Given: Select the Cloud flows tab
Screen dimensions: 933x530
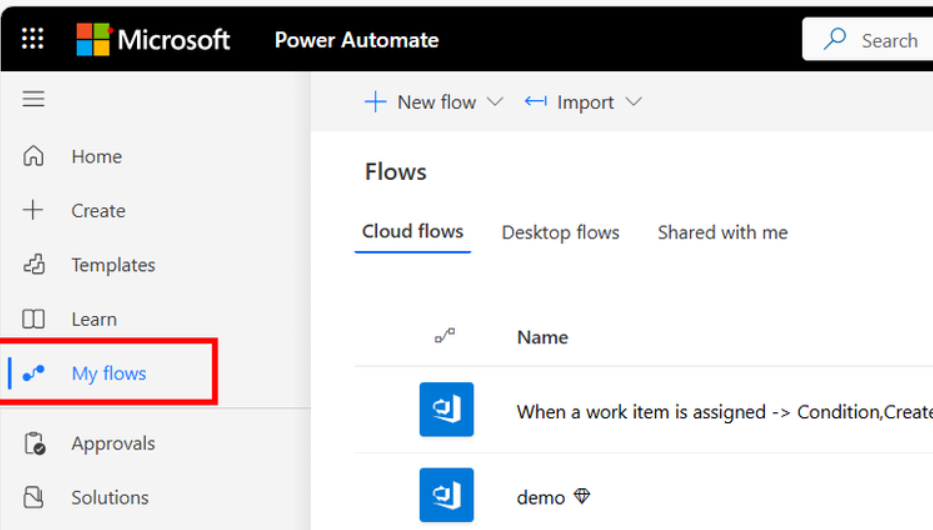Looking at the screenshot, I should (412, 231).
